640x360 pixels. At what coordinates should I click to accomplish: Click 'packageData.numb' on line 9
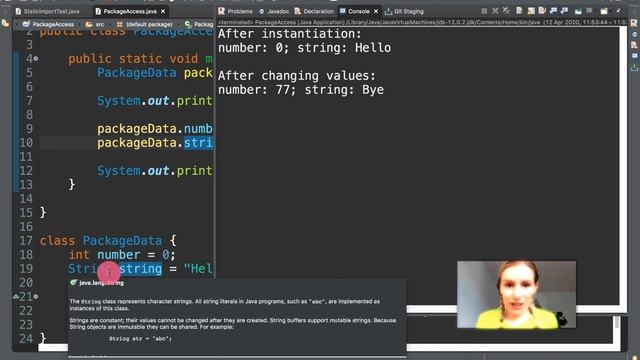coord(155,129)
